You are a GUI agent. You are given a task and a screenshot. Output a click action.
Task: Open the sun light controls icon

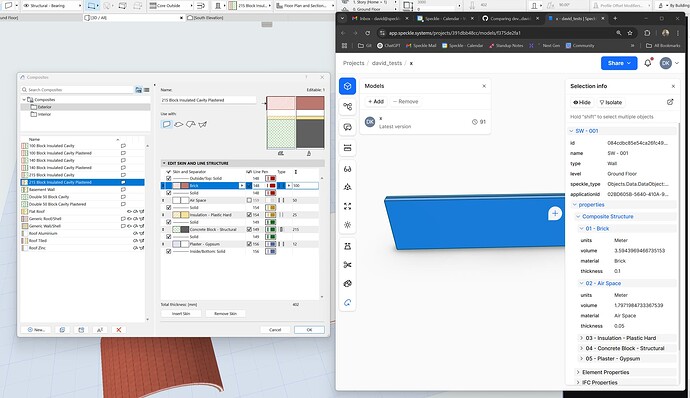point(348,225)
